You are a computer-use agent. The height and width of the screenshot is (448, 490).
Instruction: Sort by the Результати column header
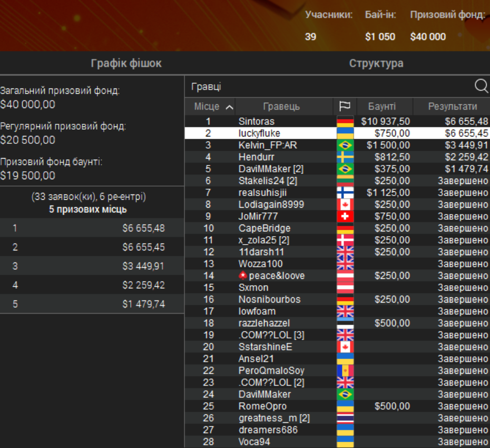[x=452, y=106]
